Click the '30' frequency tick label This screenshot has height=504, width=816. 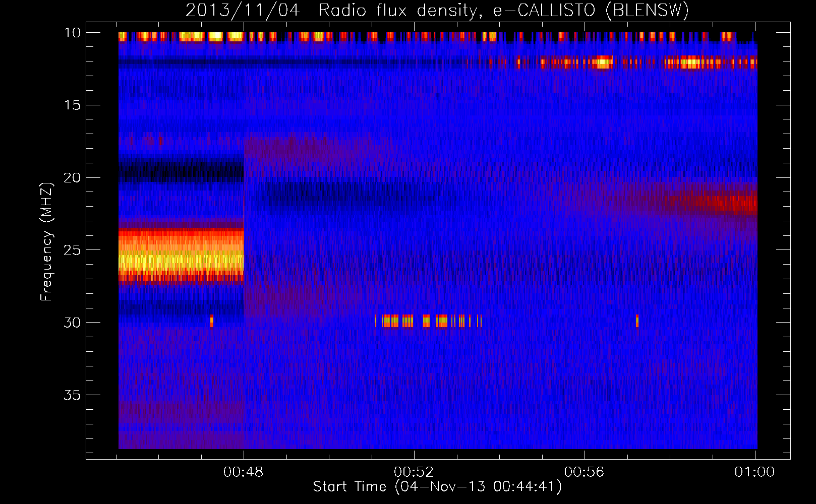pos(72,322)
